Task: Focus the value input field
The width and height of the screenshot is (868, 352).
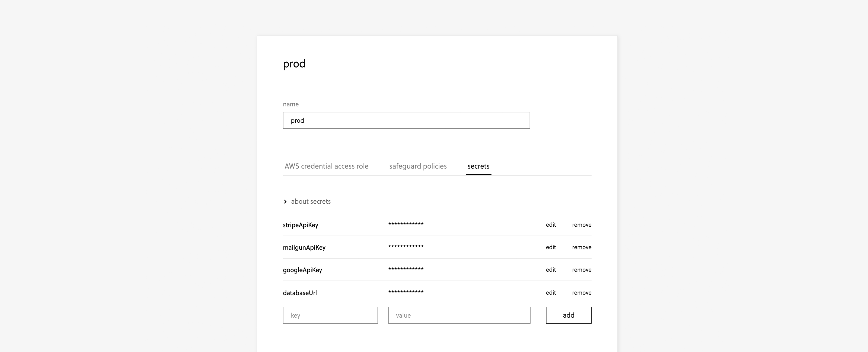Action: pyautogui.click(x=459, y=315)
